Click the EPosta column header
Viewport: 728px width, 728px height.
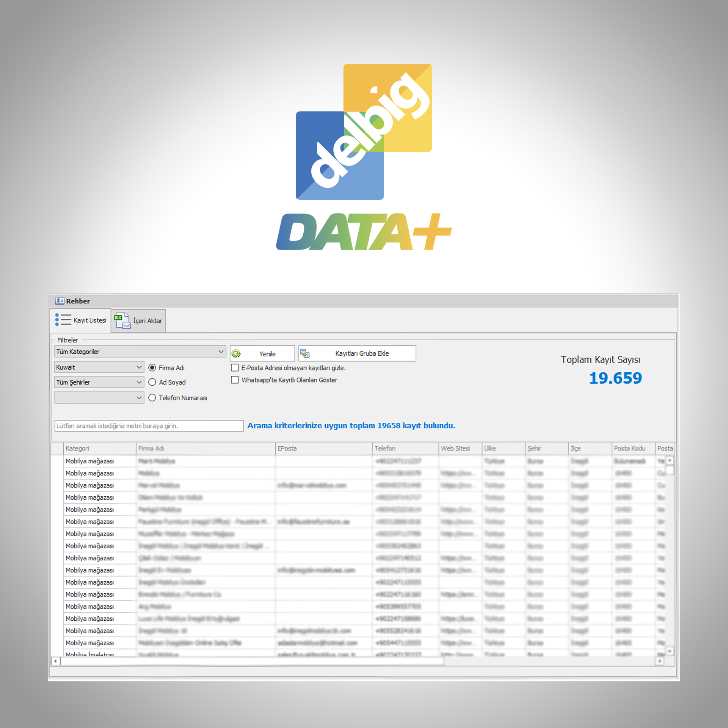pos(324,448)
